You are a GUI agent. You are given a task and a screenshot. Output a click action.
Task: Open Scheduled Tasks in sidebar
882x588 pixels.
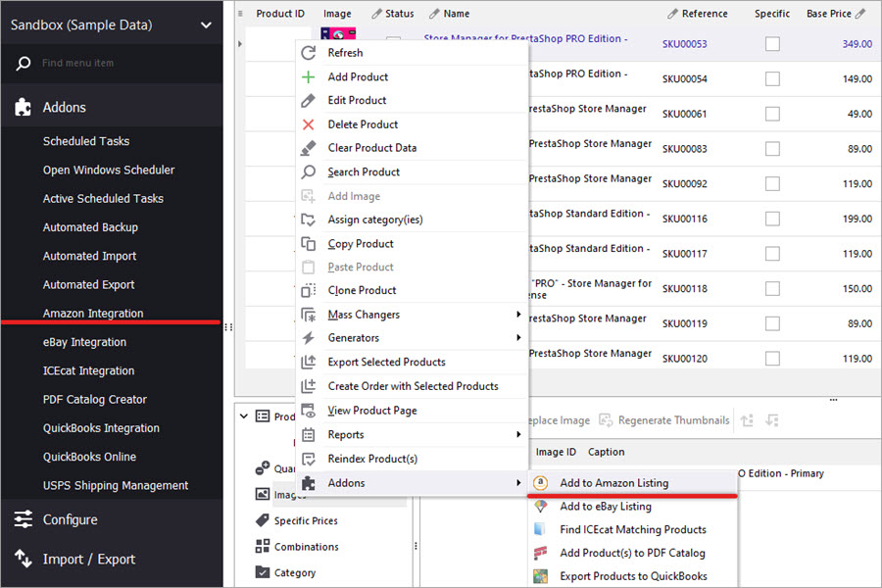tap(86, 141)
